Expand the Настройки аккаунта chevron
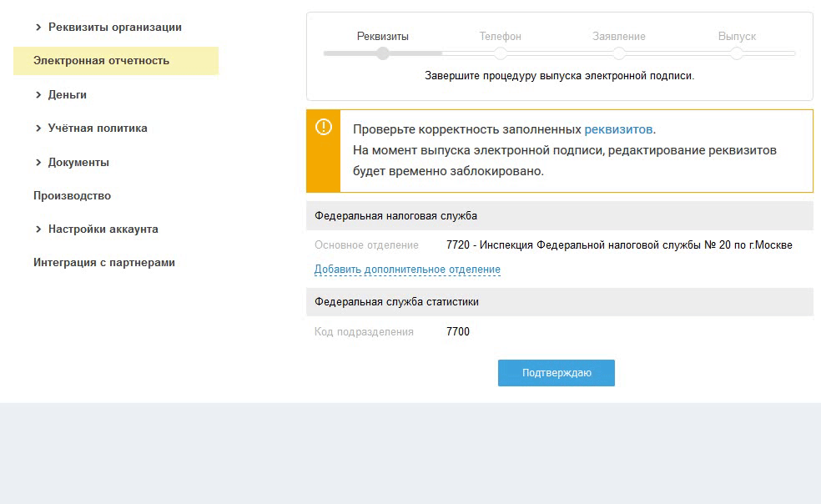Viewport: 821px width, 504px height. 38,229
